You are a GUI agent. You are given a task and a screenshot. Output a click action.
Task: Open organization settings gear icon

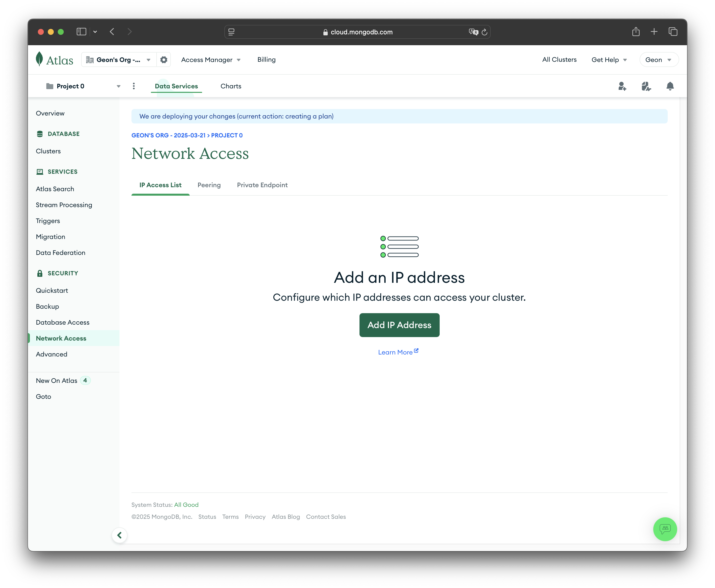click(x=164, y=59)
